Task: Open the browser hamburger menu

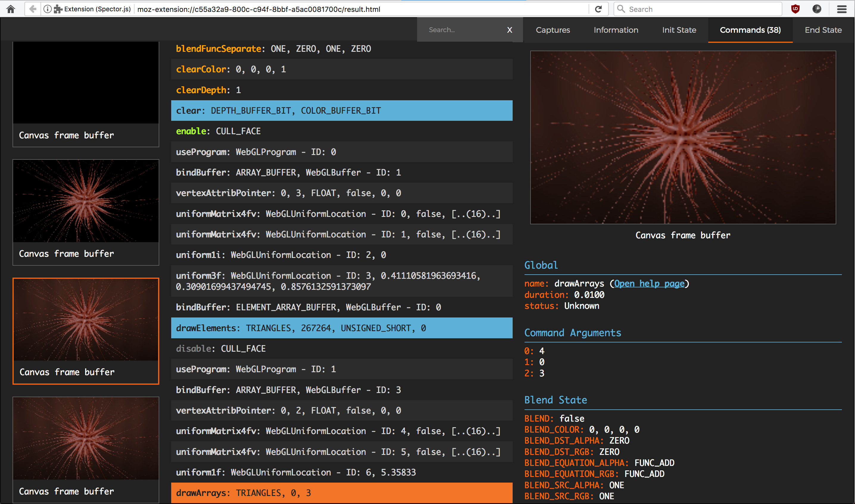Action: coord(842,9)
